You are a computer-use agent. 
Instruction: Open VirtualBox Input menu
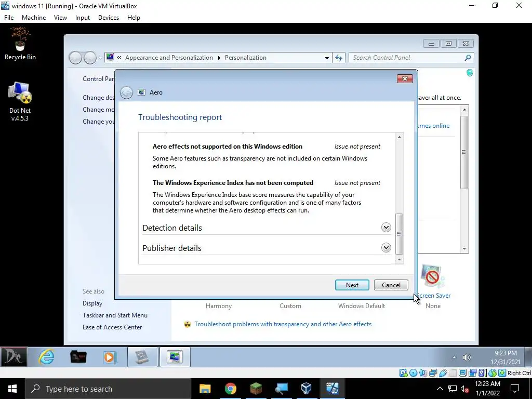(83, 18)
